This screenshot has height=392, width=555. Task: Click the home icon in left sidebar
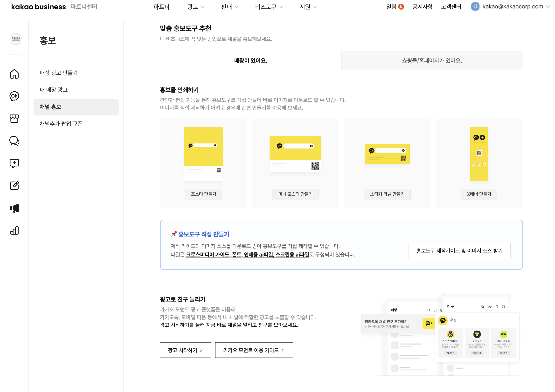click(x=14, y=74)
